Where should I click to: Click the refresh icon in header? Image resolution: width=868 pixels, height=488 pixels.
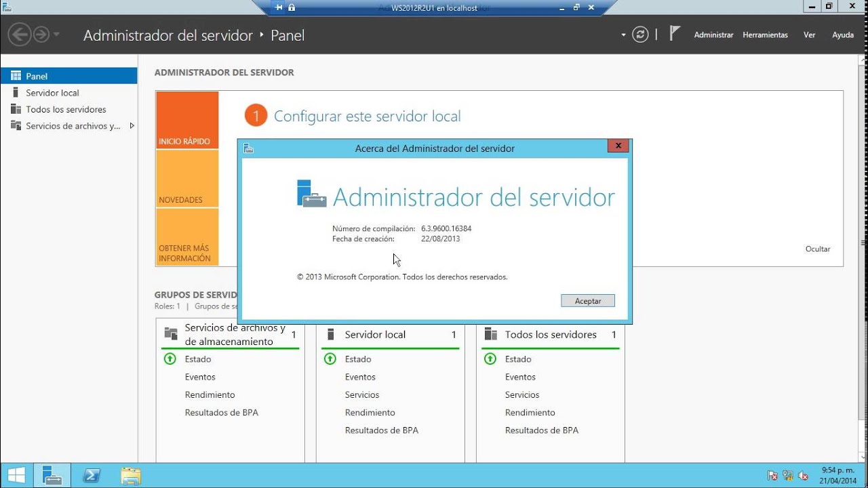(640, 35)
